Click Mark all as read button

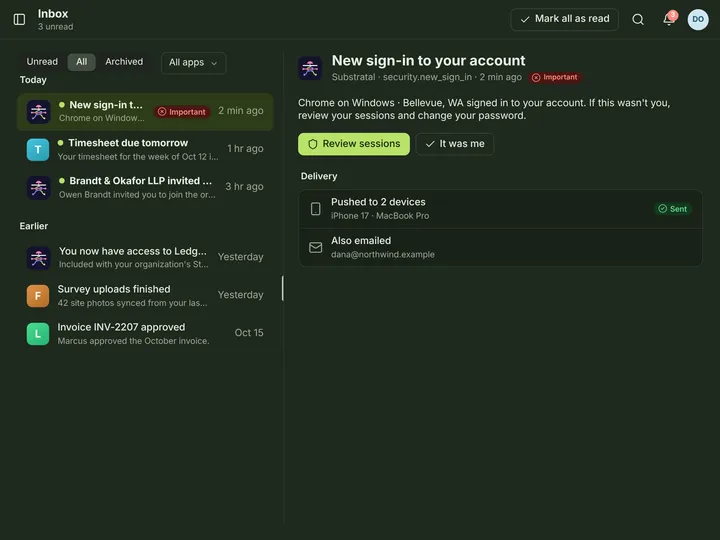(564, 19)
